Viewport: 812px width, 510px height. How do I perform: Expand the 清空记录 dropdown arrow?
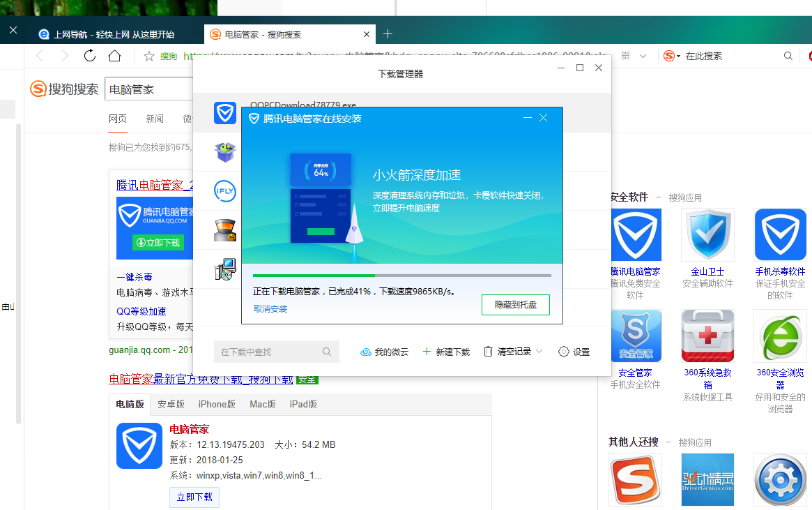click(539, 352)
